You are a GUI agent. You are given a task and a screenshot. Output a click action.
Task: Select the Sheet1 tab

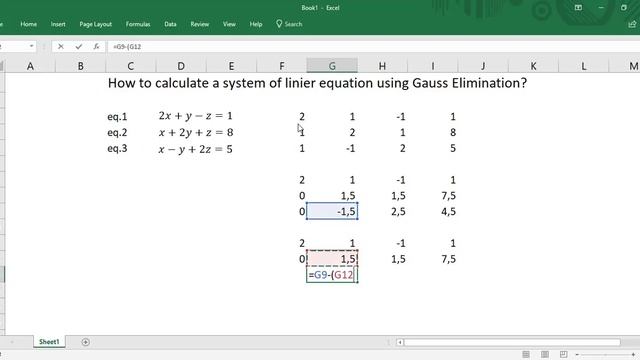pos(49,342)
